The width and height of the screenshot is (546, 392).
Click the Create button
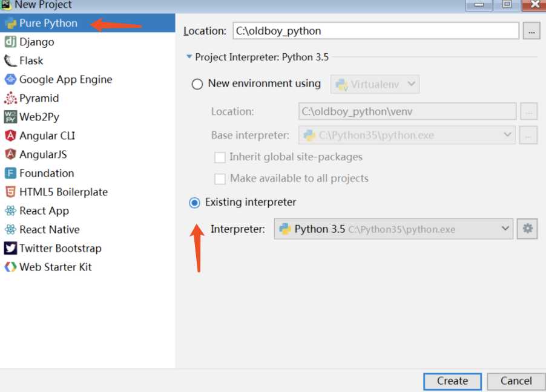click(x=452, y=381)
